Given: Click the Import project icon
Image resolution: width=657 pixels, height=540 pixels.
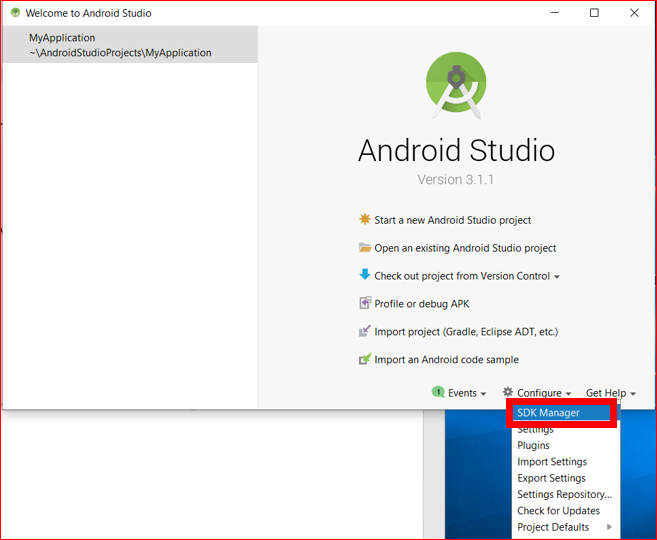Looking at the screenshot, I should click(365, 331).
